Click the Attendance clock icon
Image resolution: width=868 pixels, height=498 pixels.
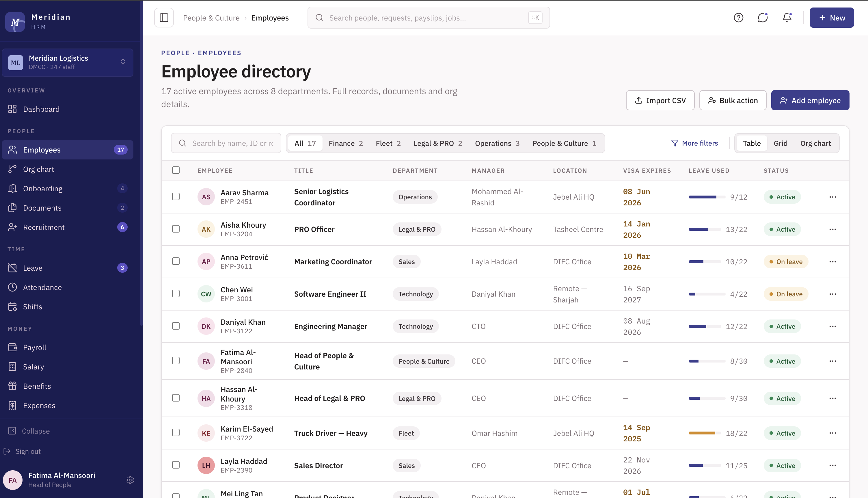[12, 287]
